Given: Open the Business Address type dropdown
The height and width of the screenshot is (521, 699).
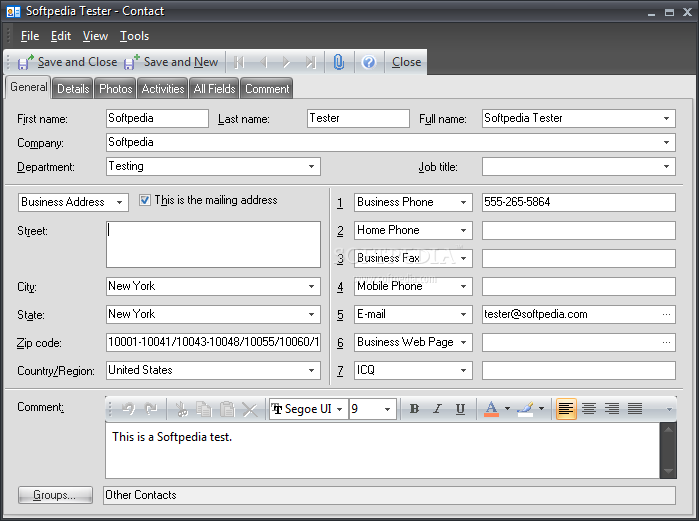Looking at the screenshot, I should pos(119,202).
